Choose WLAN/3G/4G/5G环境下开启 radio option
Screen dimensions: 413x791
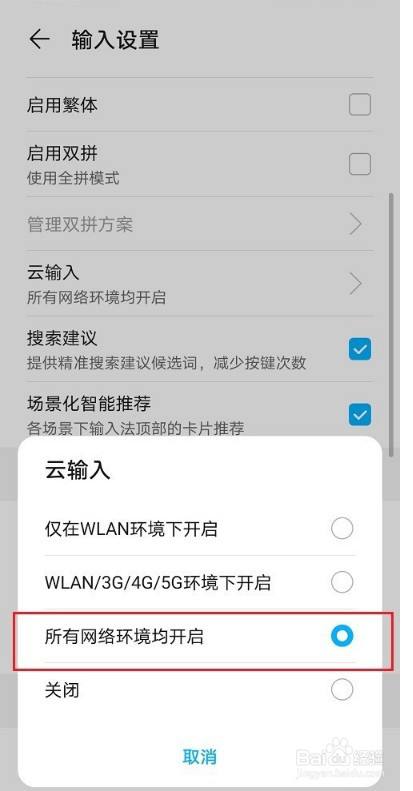[x=342, y=582]
